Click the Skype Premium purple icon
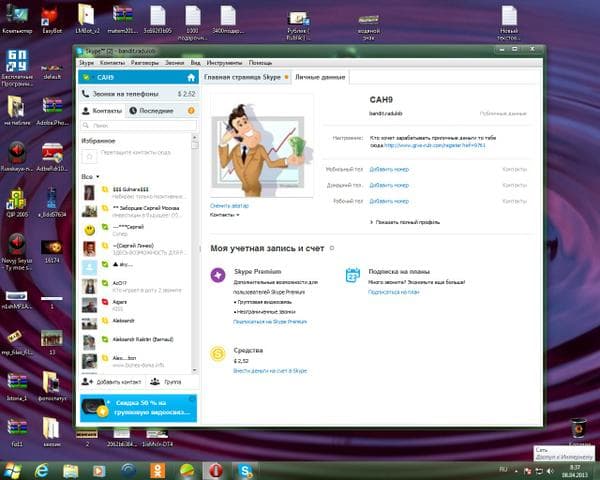Image resolution: width=600 pixels, height=480 pixels. pos(218,275)
